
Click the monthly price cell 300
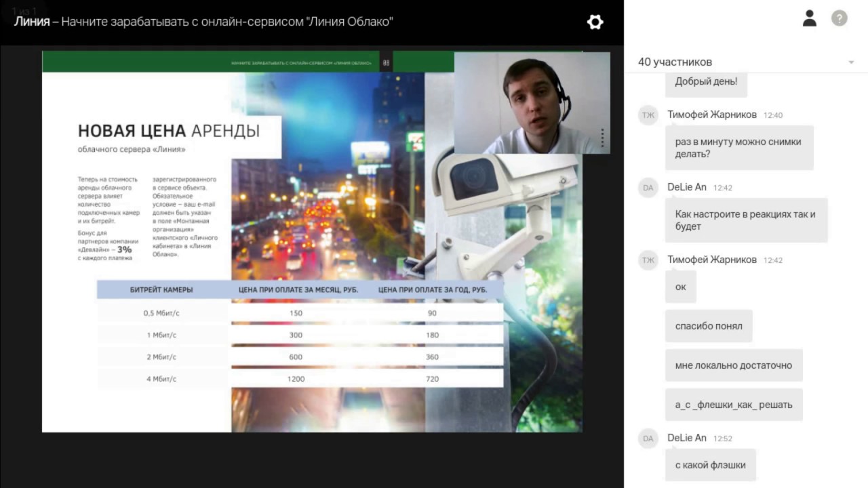(296, 335)
